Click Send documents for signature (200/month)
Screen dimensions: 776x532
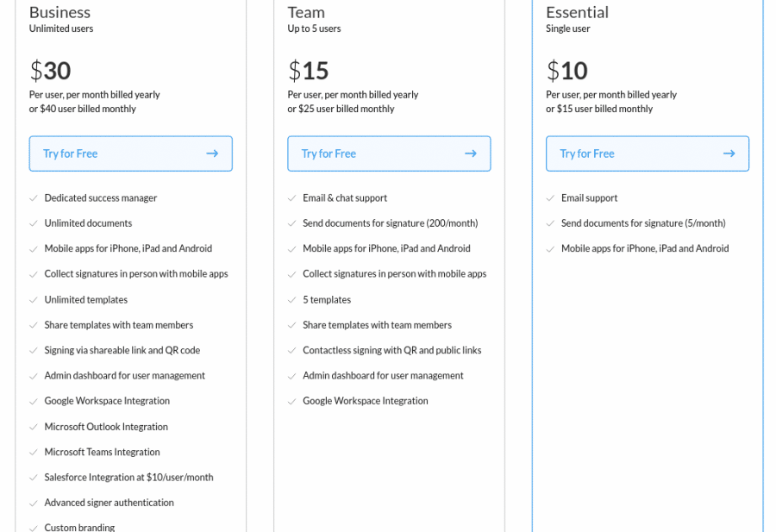(391, 223)
